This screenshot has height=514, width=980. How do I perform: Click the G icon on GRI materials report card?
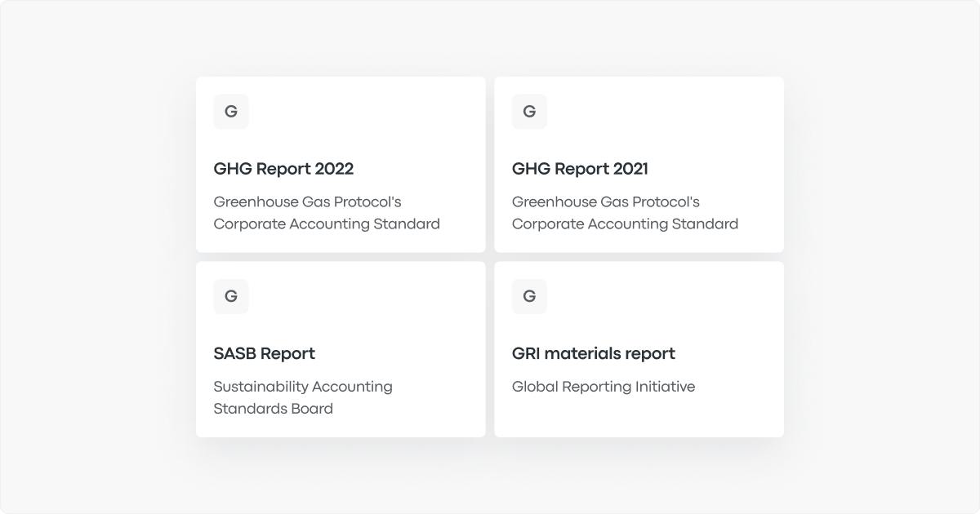tap(529, 296)
